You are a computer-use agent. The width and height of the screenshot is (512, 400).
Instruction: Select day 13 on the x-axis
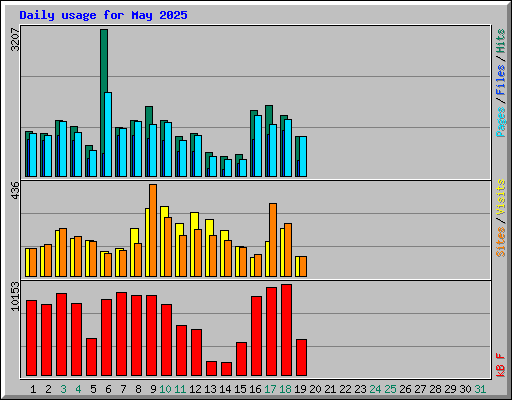point(210,389)
